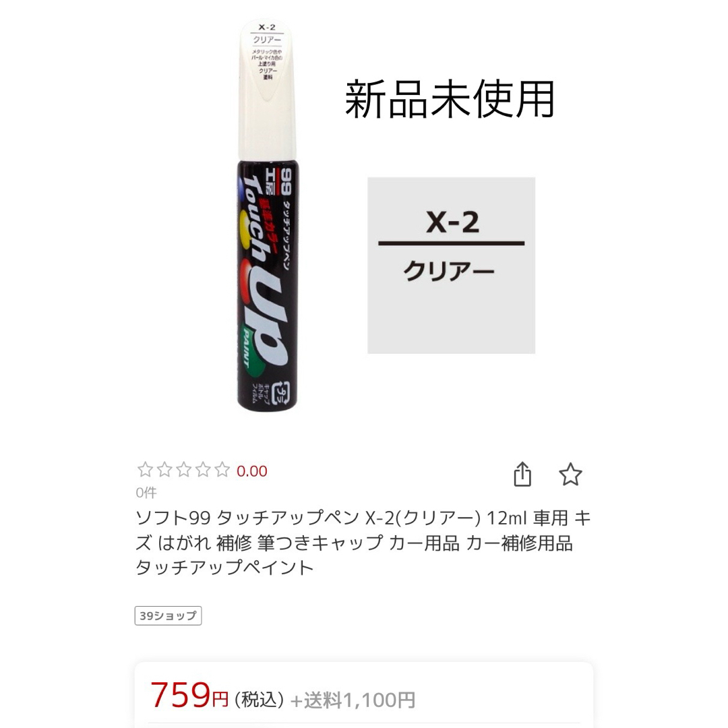The image size is (728, 728).
Task: Click the 759円 price
Action: [x=189, y=696]
